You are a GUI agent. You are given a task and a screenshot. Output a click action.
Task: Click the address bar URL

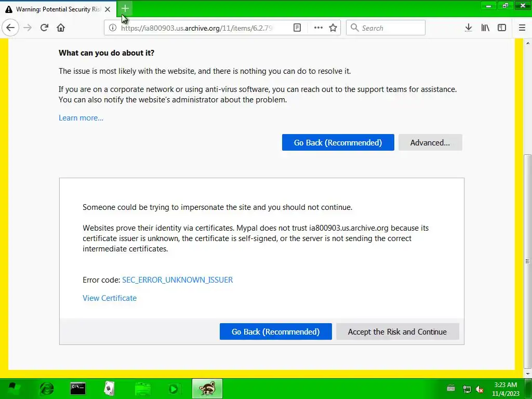tap(197, 28)
